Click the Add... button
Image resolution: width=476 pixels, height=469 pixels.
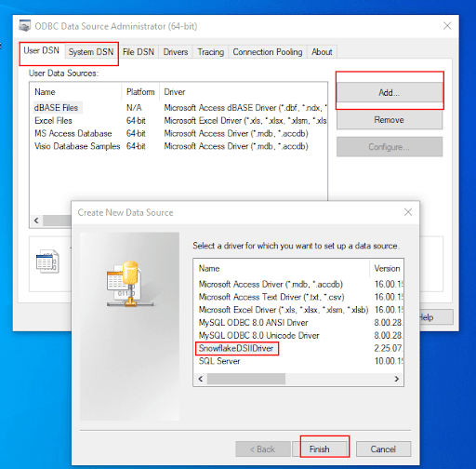point(390,92)
